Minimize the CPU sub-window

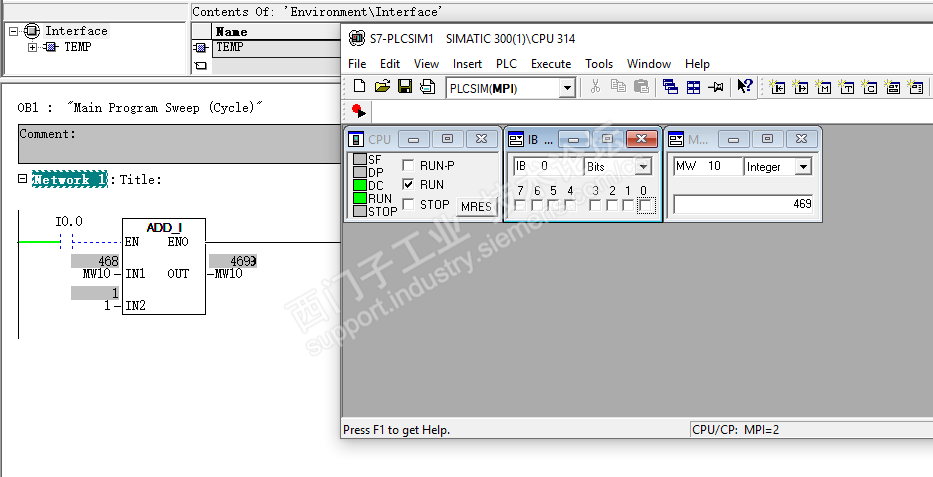(414, 139)
